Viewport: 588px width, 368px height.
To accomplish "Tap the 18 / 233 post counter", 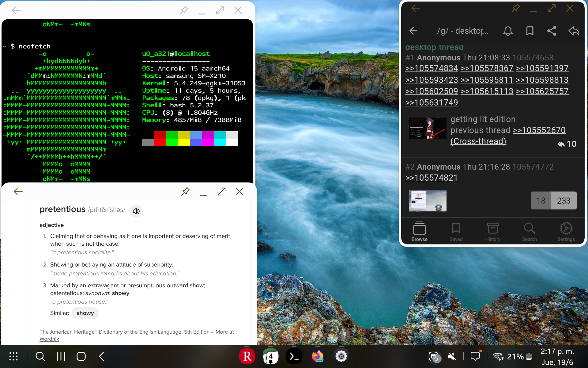I will (x=554, y=201).
